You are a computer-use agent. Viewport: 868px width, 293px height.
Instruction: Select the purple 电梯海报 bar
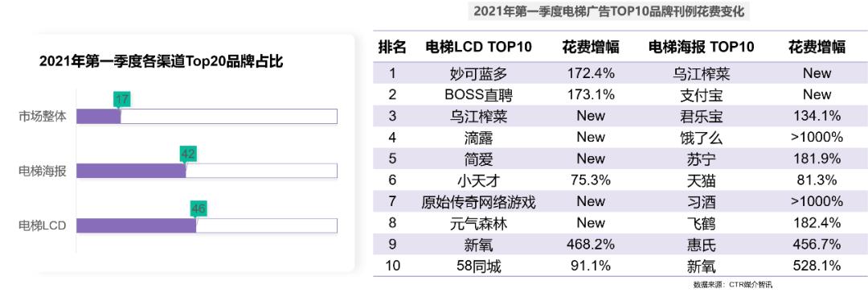point(131,171)
